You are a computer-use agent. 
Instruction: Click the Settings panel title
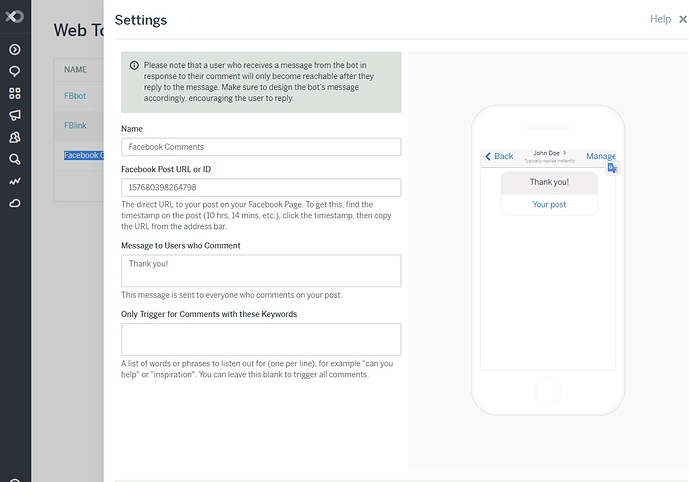(141, 20)
